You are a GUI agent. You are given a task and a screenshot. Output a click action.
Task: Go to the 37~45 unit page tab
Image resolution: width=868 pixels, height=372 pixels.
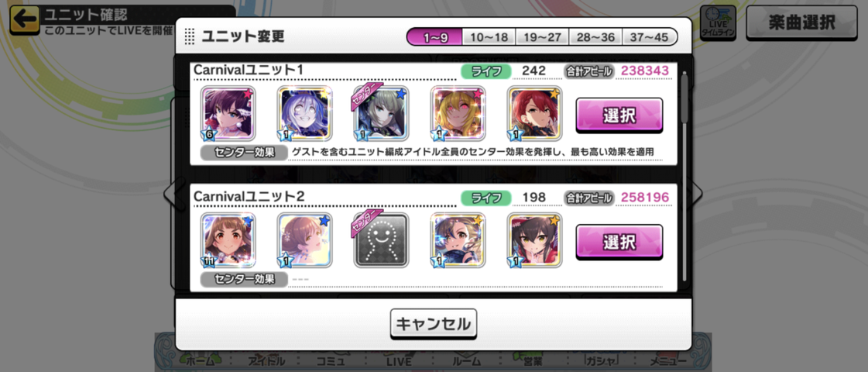650,37
